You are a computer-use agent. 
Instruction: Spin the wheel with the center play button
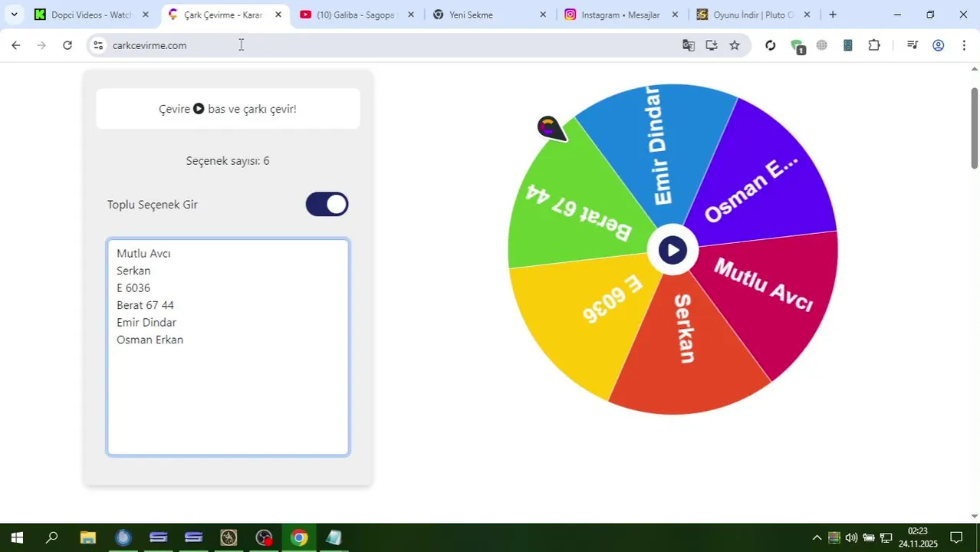pyautogui.click(x=673, y=250)
